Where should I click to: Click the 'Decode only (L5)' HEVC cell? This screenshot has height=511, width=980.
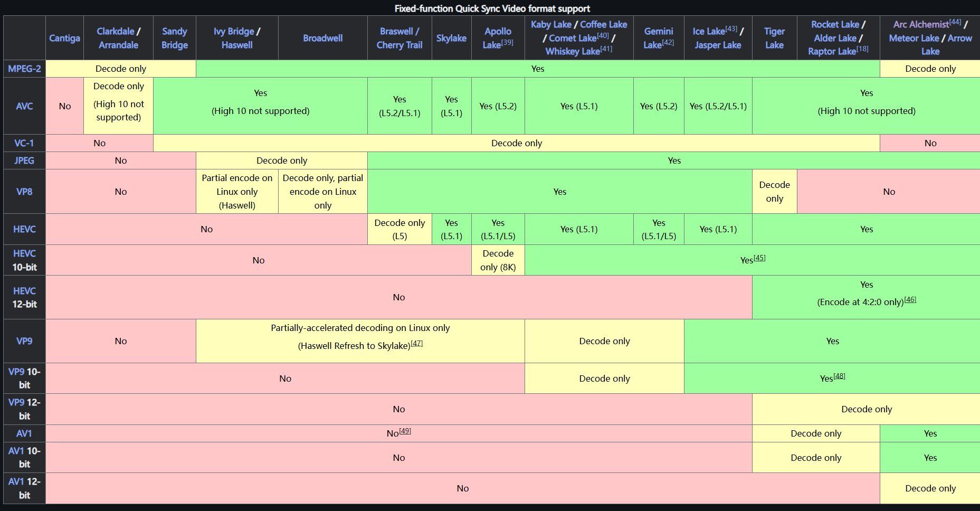pos(399,229)
